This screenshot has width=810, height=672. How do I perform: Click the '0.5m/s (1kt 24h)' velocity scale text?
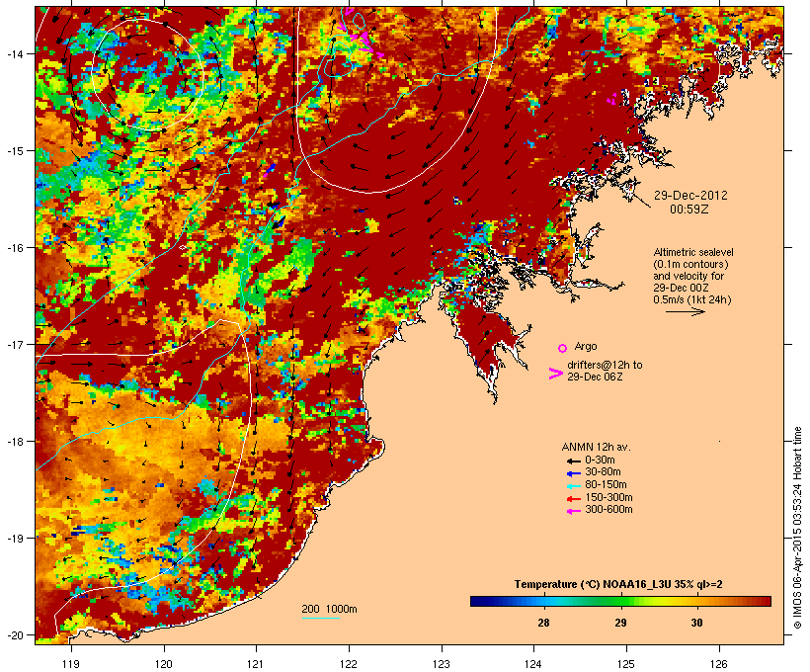[x=692, y=299]
